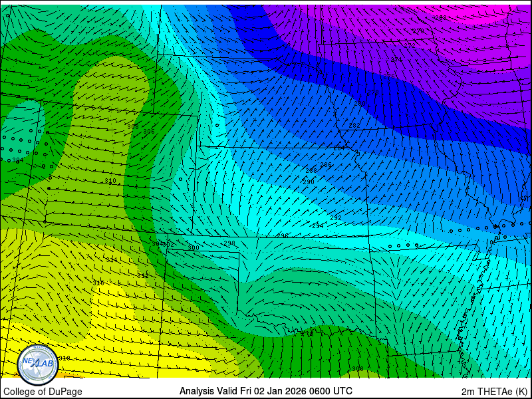The height and width of the screenshot is (399, 532).
Task: Click the NEXLAB logo
Action: pos(38,365)
